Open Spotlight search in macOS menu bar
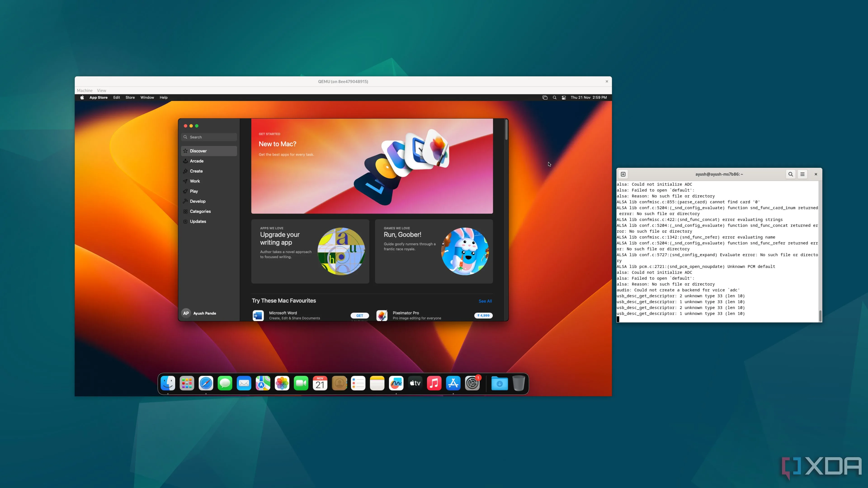Screen dimensions: 868x488 (x=554, y=98)
